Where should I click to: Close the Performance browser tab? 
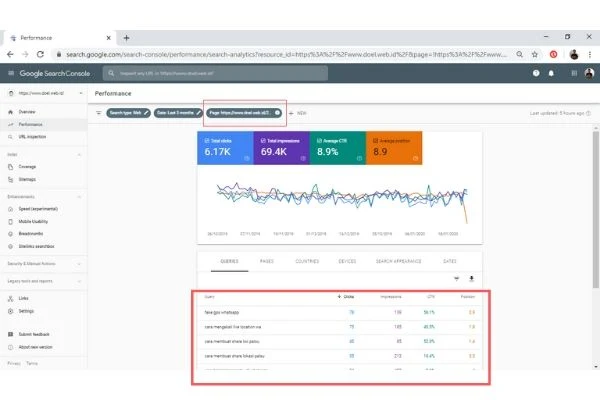(x=108, y=38)
